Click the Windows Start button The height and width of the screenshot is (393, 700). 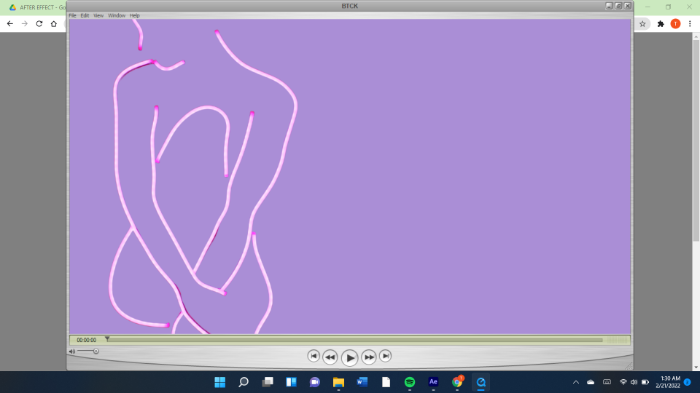(220, 382)
